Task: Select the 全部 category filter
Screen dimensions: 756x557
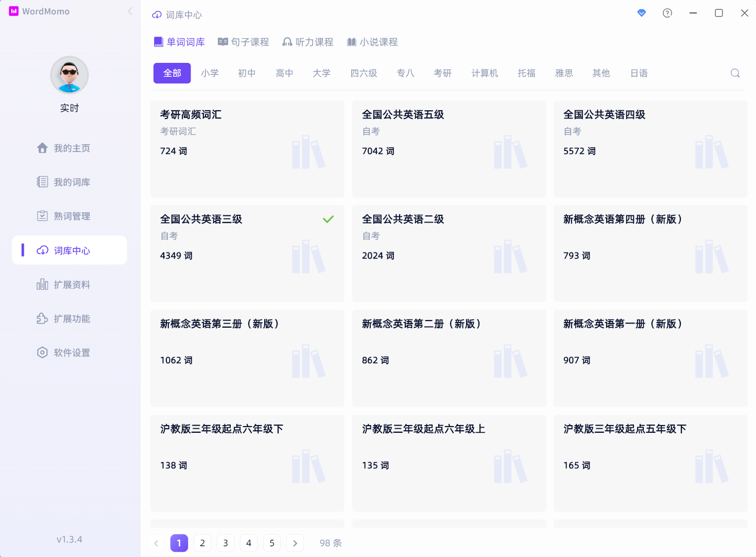Action: [172, 73]
